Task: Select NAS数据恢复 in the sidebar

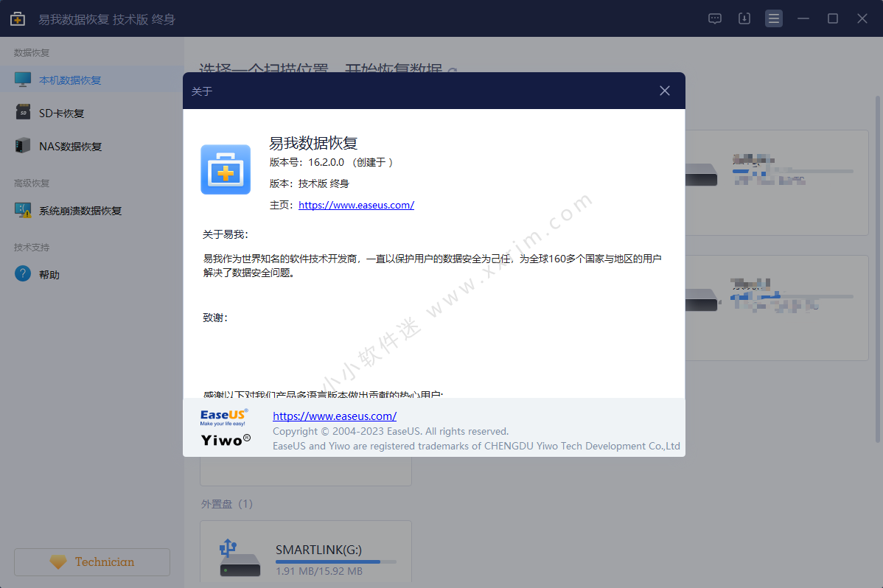Action: (70, 146)
